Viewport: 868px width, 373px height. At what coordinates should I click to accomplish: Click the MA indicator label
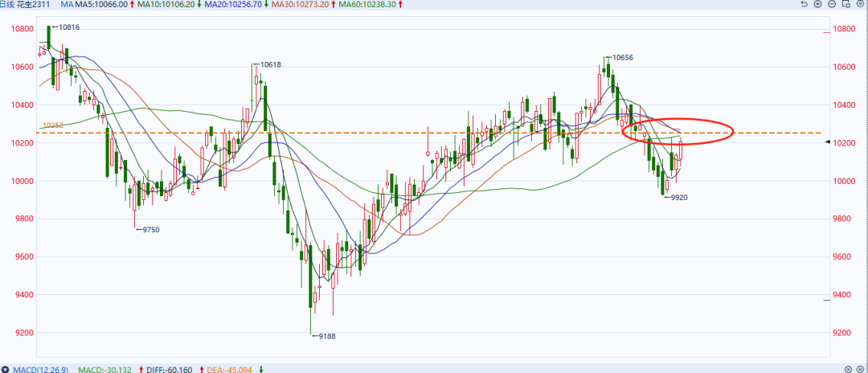(67, 4)
